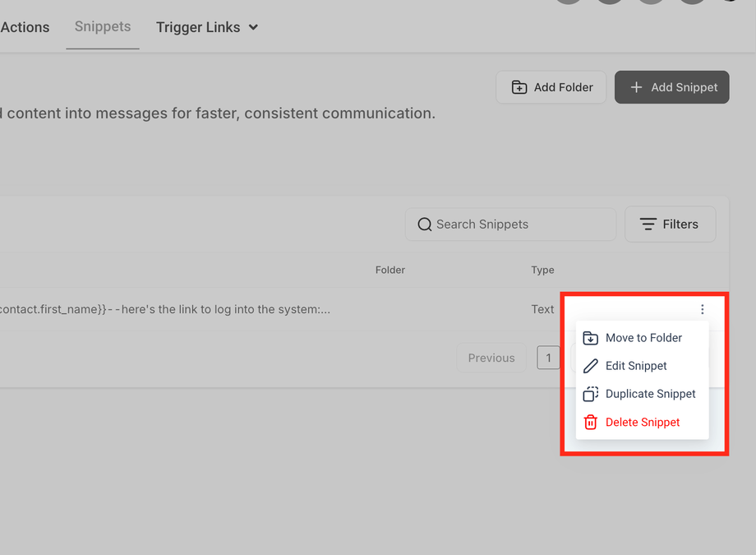
Task: Select Delete Snippet from the menu
Action: pyautogui.click(x=643, y=422)
